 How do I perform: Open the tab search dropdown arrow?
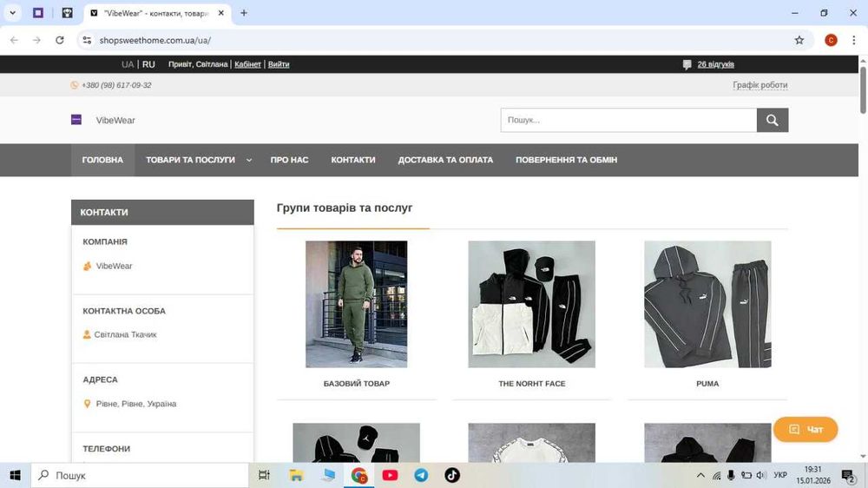pos(12,13)
